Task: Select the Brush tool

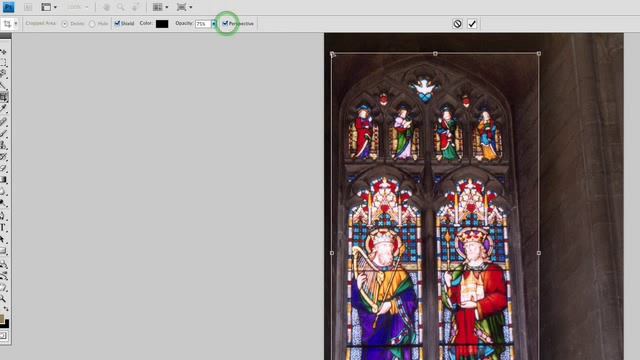Action: point(3,133)
